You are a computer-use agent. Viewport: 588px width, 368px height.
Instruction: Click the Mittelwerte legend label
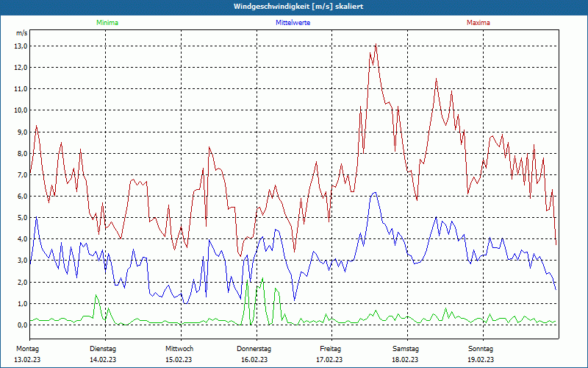[x=293, y=23]
